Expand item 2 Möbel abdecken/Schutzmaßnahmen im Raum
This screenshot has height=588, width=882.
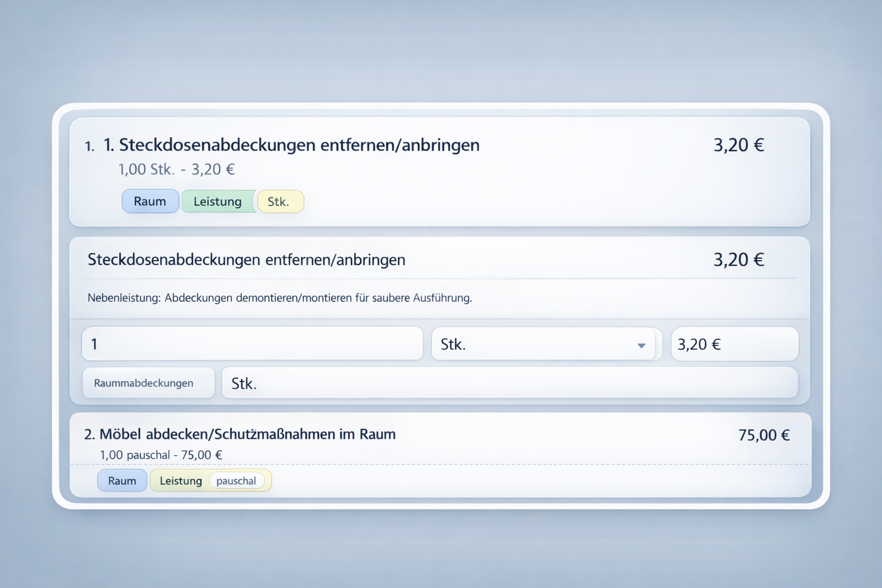[x=247, y=434]
